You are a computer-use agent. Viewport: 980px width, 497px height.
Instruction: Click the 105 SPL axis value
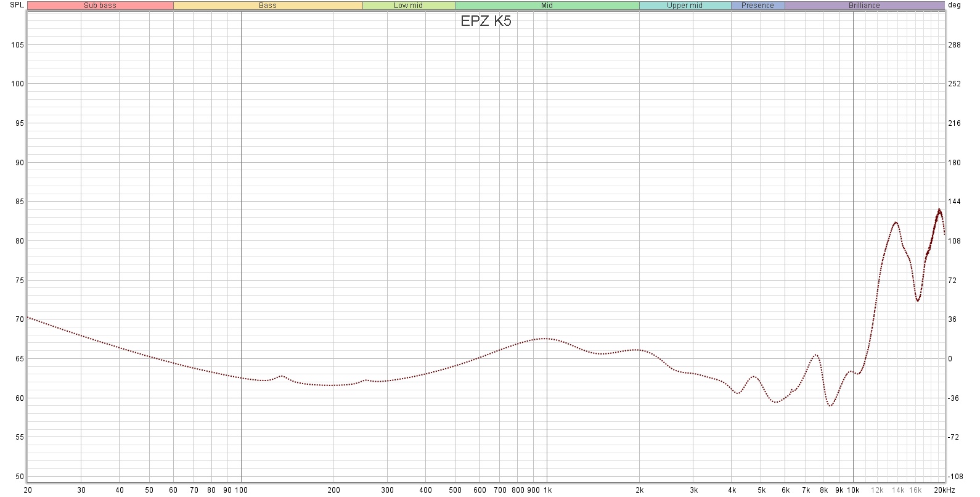17,45
